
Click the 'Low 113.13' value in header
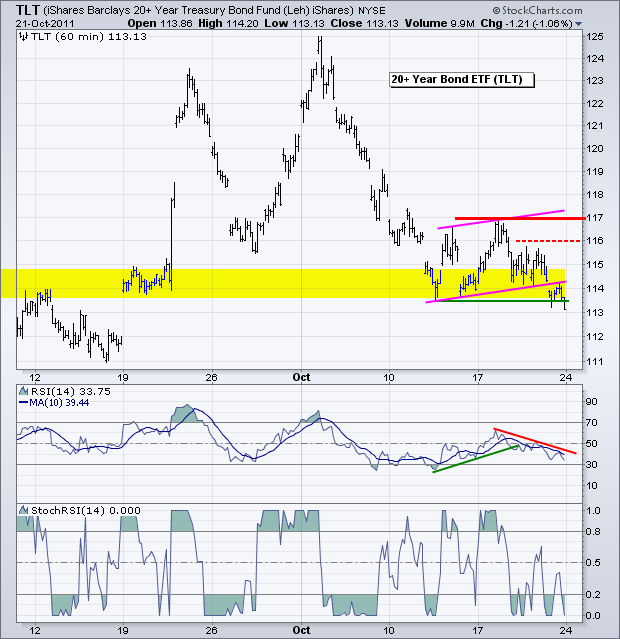[294, 24]
